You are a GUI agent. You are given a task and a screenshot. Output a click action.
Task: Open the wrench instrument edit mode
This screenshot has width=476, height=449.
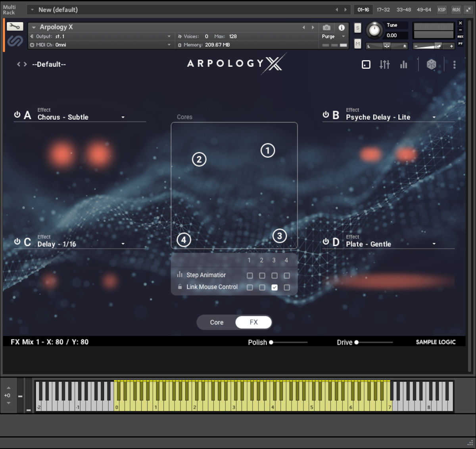[x=15, y=27]
